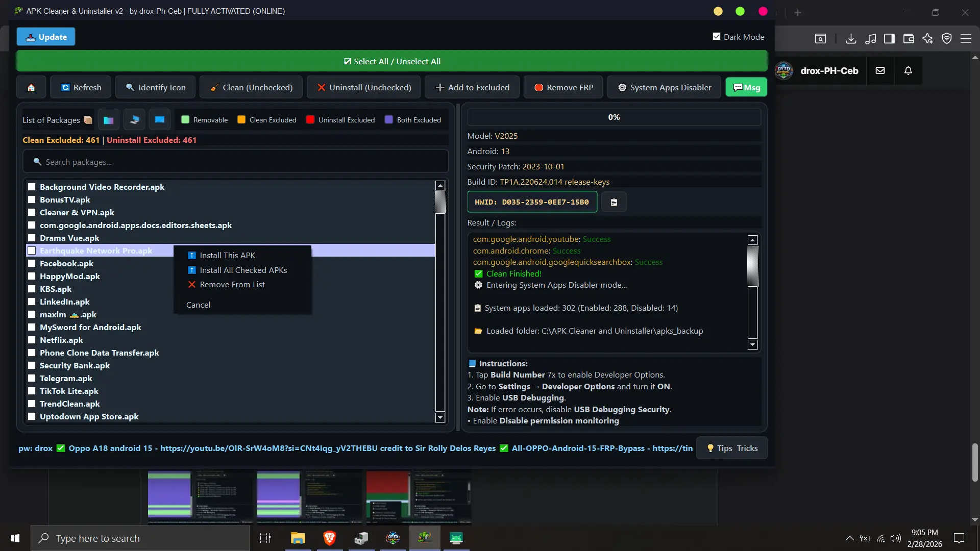
Task: Check the Cleaner & VPN.apk checkbox
Action: click(32, 212)
